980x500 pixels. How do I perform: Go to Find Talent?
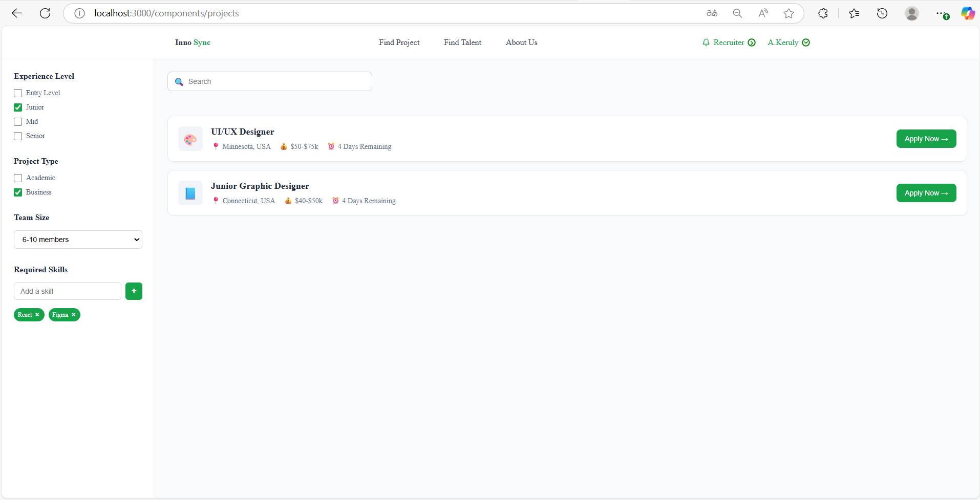(x=462, y=42)
